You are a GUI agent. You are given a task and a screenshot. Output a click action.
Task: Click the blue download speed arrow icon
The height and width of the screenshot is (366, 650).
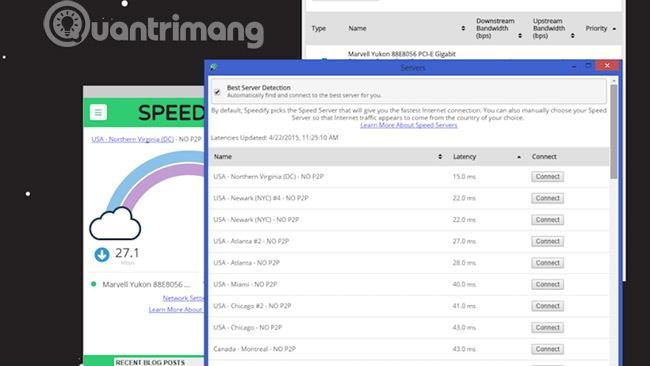click(102, 255)
